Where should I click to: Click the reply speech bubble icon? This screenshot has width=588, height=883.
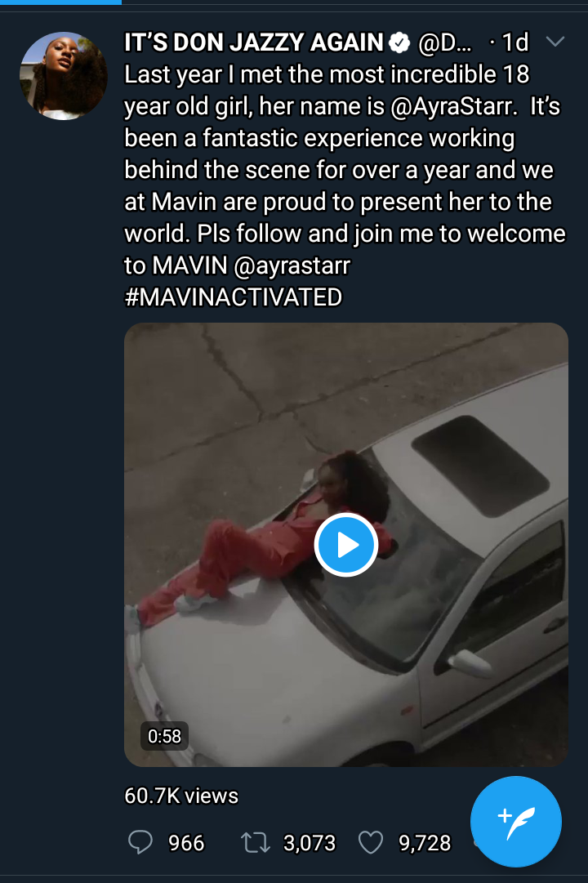pyautogui.click(x=140, y=842)
